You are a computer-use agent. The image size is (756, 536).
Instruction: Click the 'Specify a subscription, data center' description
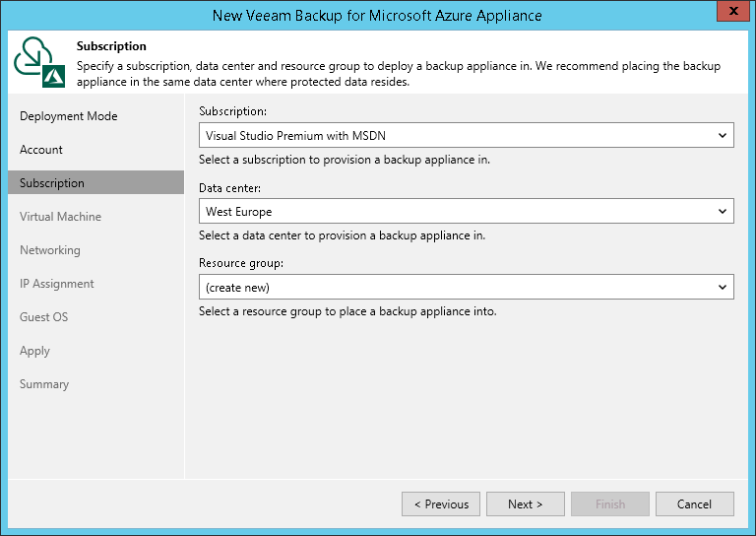pos(399,74)
